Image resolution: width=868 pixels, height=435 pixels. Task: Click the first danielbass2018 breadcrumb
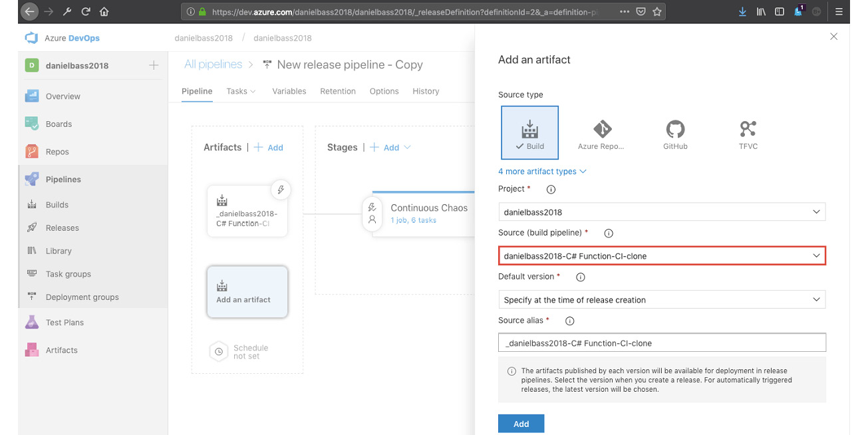pos(204,38)
